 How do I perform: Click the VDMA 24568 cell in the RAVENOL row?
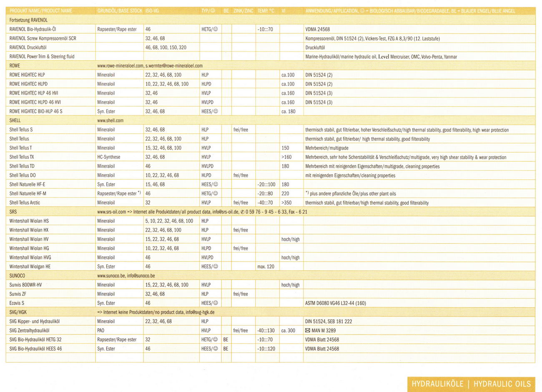point(317,30)
